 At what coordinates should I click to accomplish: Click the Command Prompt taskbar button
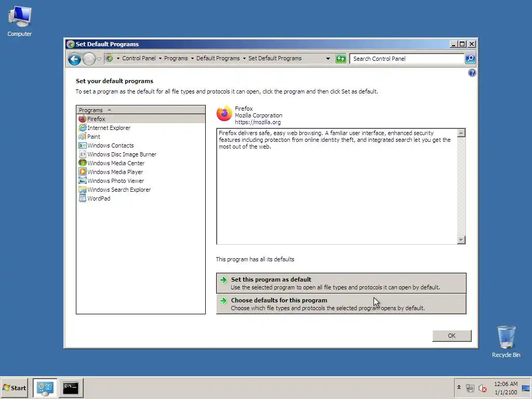coord(71,388)
